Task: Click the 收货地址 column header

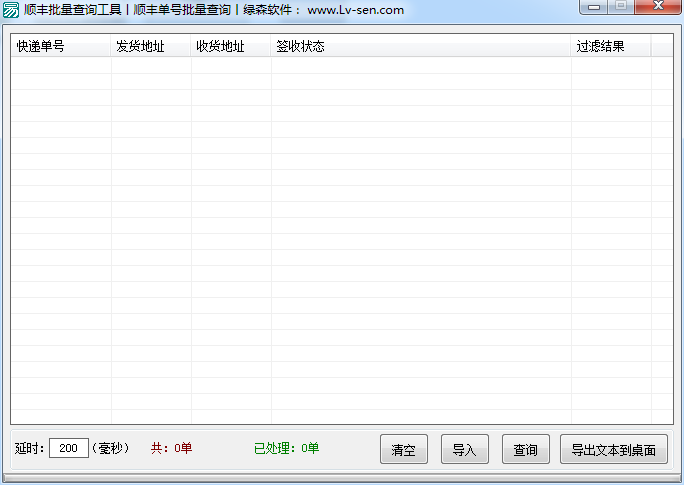Action: tap(230, 46)
